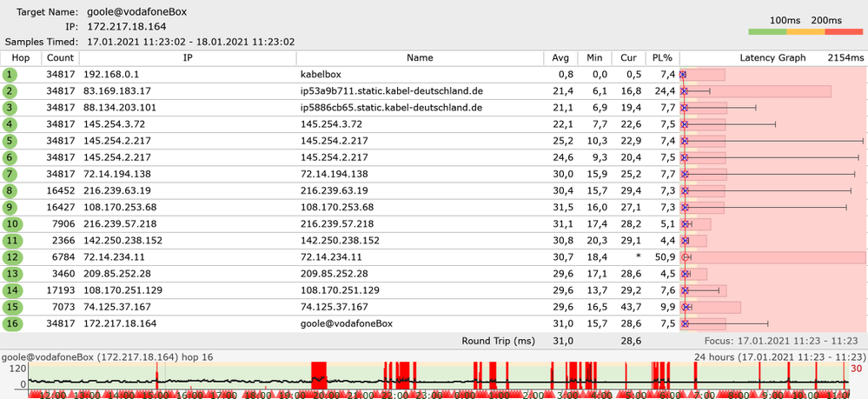The width and height of the screenshot is (868, 399).
Task: Click hop 12 latency graph bar
Action: point(772,257)
